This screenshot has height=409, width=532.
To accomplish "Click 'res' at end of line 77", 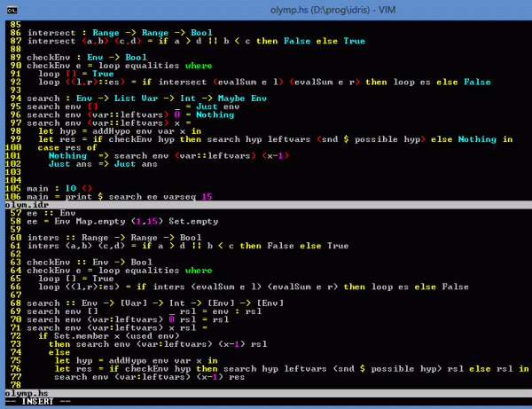I will (x=237, y=377).
